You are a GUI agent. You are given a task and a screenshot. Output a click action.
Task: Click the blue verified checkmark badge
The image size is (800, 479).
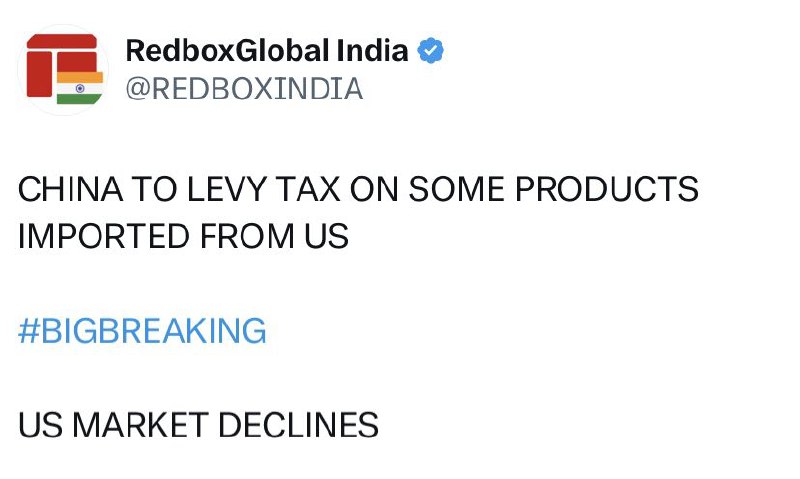[431, 51]
